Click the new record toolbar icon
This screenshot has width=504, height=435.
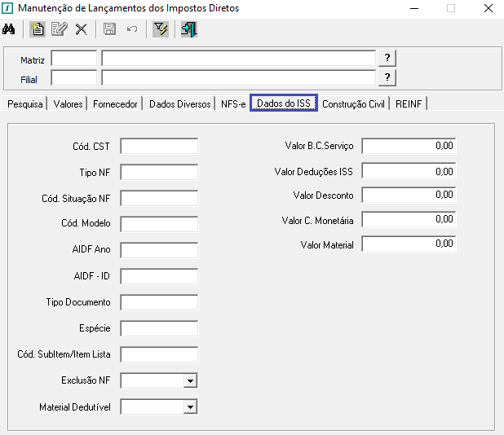coord(37,30)
